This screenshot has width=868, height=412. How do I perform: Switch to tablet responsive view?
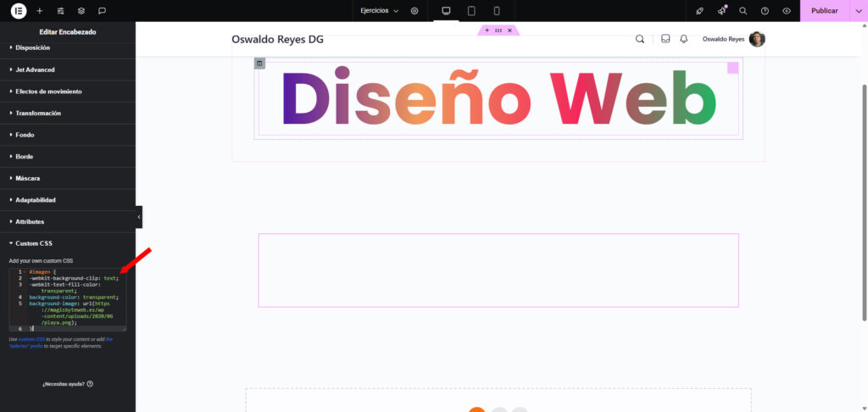(471, 11)
